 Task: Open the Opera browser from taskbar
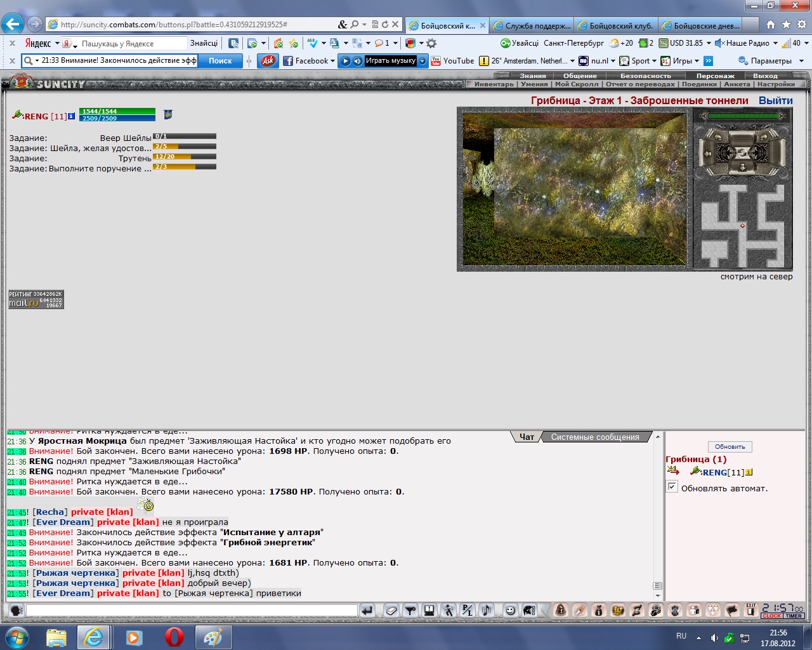(x=174, y=637)
